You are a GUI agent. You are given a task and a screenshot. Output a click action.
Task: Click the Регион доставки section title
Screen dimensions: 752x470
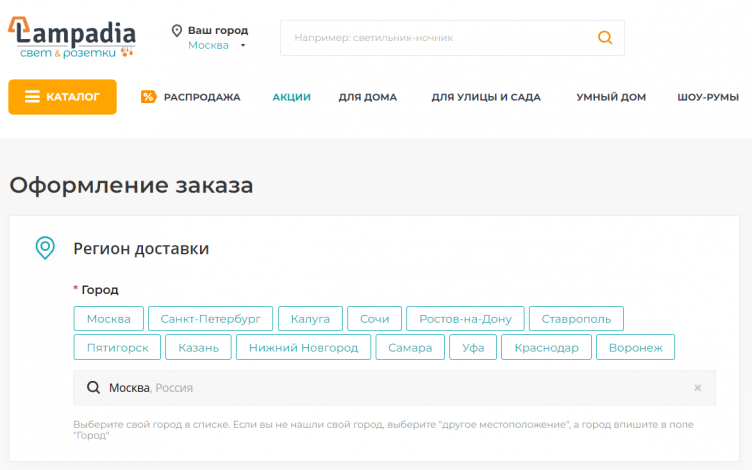pos(141,248)
